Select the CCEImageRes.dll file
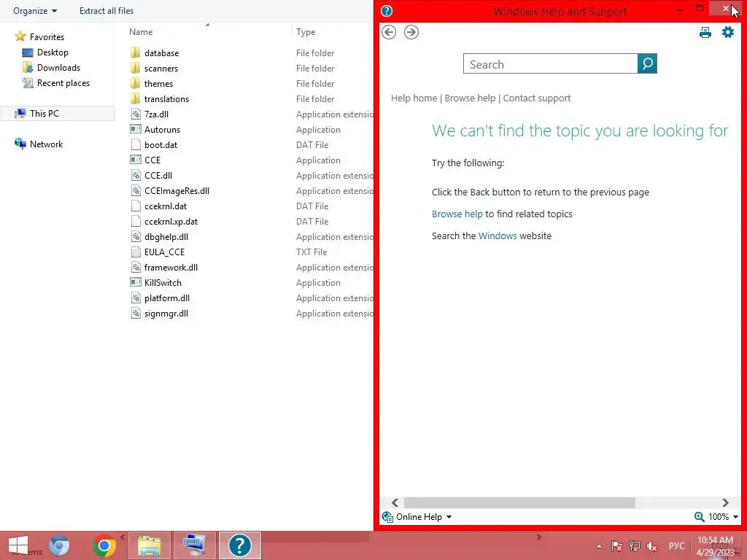Viewport: 747px width, 560px height. pos(177,190)
